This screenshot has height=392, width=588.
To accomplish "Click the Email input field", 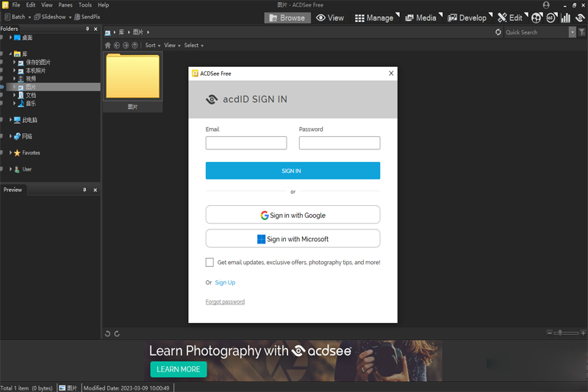I will (x=246, y=143).
